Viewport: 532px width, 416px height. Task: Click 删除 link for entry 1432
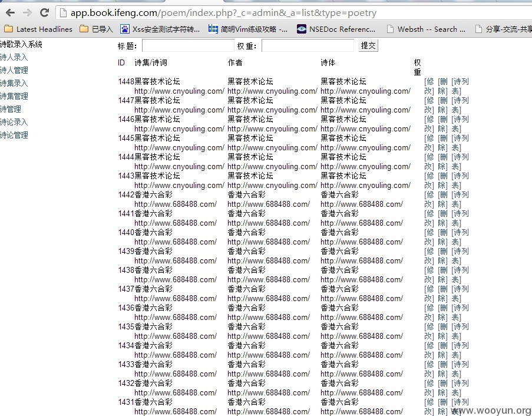[x=443, y=388]
